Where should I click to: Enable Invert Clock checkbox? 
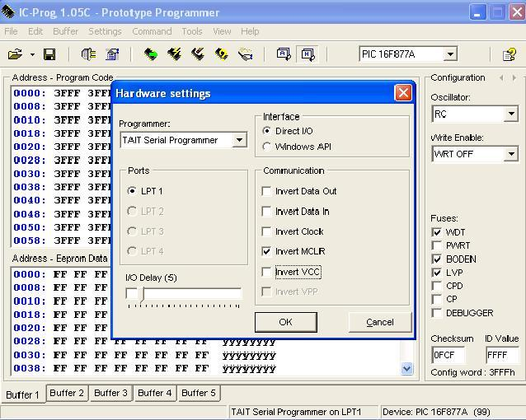[266, 231]
